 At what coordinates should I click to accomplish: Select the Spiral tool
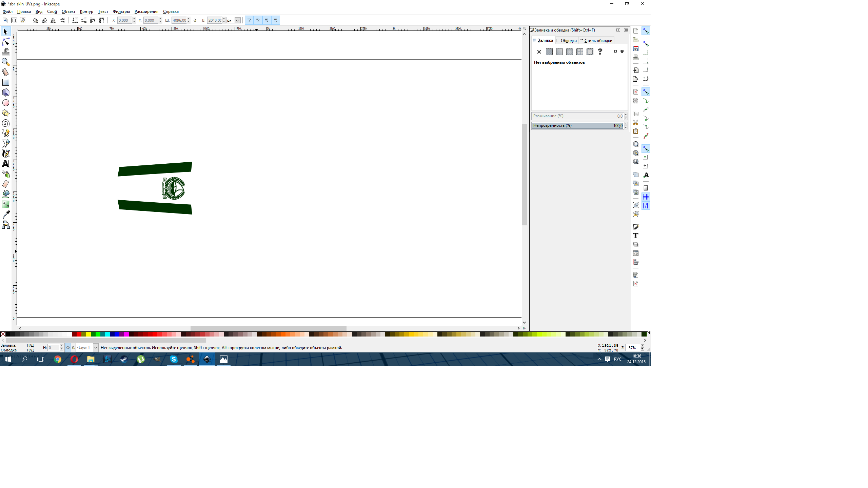tap(5, 123)
